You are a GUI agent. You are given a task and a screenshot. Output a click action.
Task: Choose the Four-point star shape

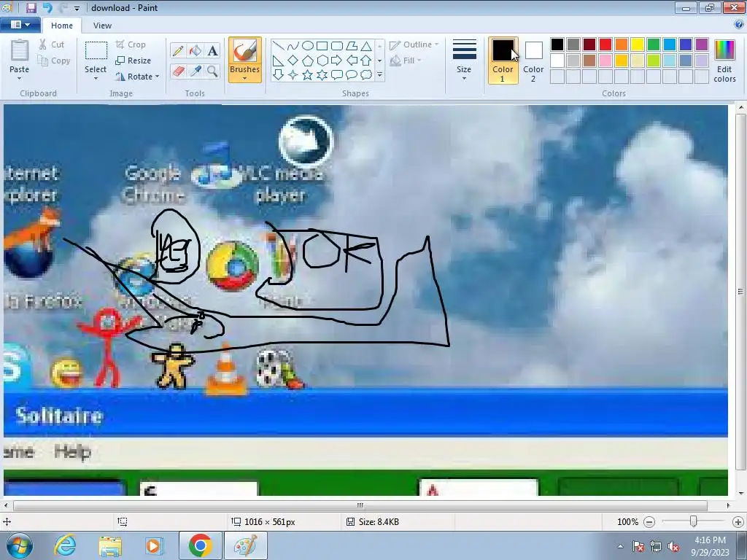(x=293, y=75)
